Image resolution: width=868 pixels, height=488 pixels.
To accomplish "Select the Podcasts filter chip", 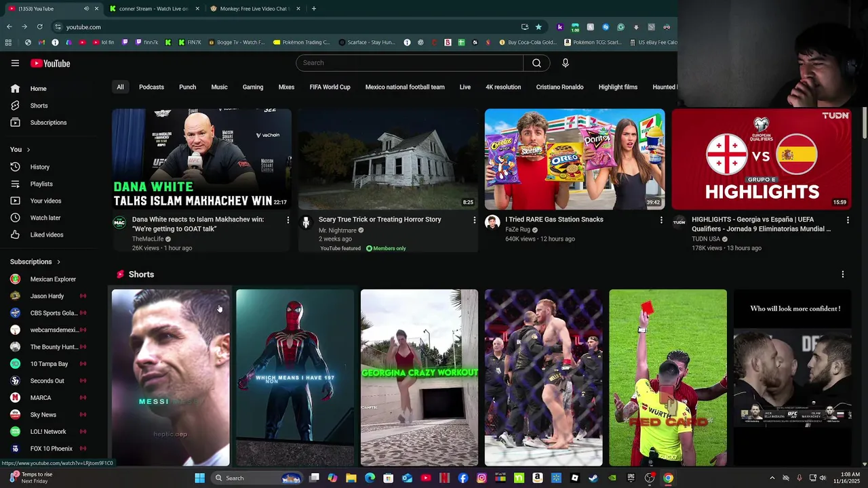I will pos(151,87).
